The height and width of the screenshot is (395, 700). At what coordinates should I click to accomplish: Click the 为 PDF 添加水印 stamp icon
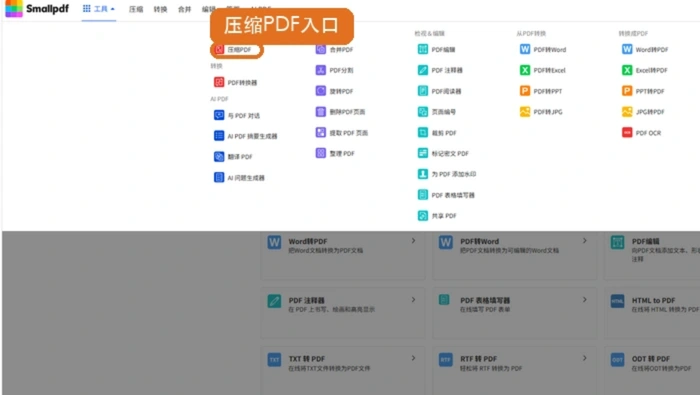422,174
